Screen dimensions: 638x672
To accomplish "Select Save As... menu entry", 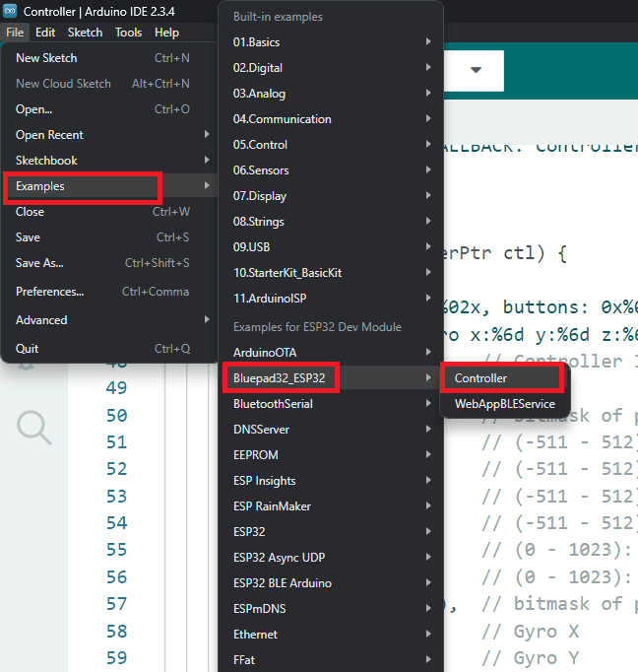I will click(x=39, y=263).
